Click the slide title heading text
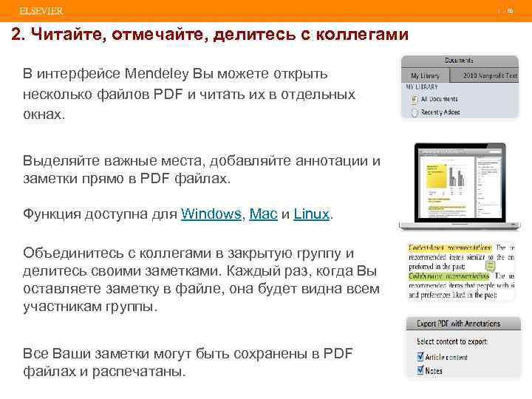This screenshot has height=399, width=532. pyautogui.click(x=210, y=34)
